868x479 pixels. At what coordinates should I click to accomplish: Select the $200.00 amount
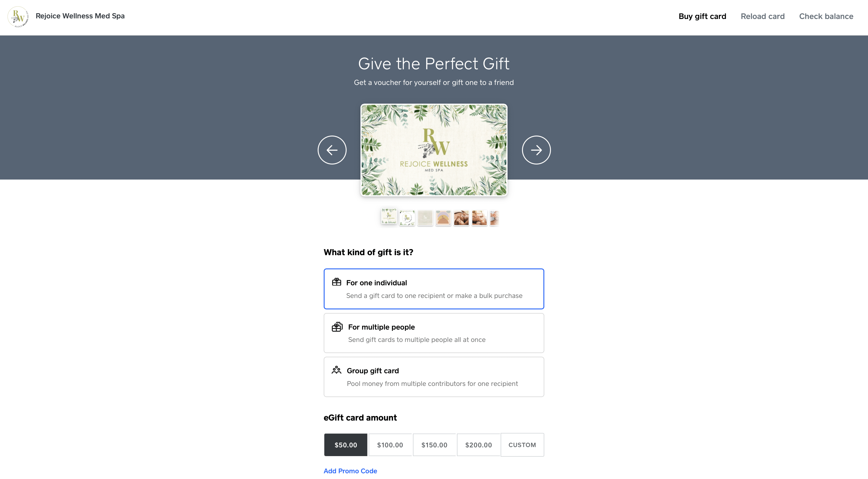pos(478,445)
